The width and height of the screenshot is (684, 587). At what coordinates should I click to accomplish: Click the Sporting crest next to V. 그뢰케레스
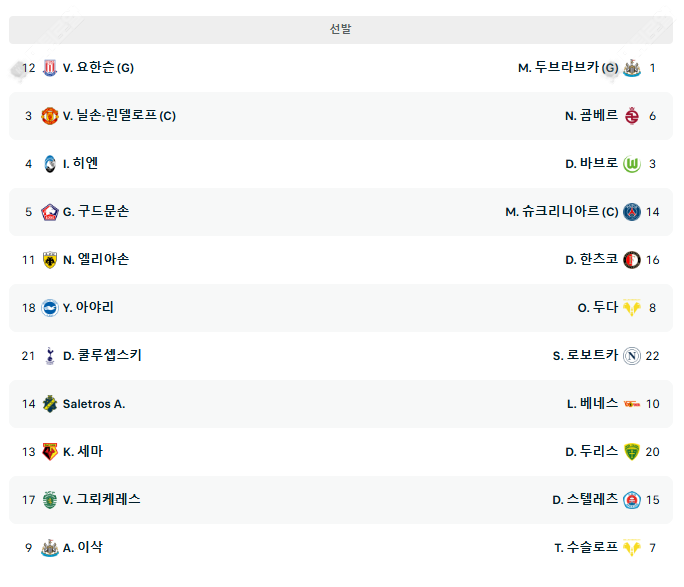(x=50, y=500)
